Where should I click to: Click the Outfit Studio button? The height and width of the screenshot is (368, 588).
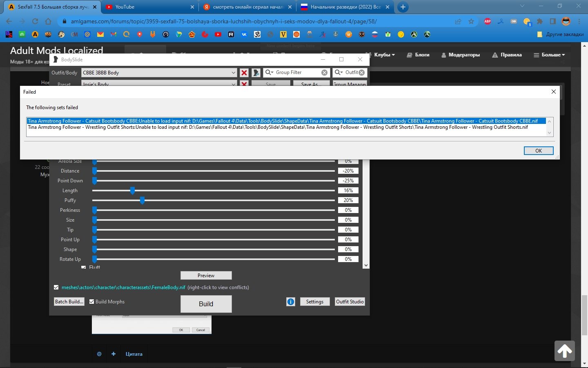[x=350, y=302]
